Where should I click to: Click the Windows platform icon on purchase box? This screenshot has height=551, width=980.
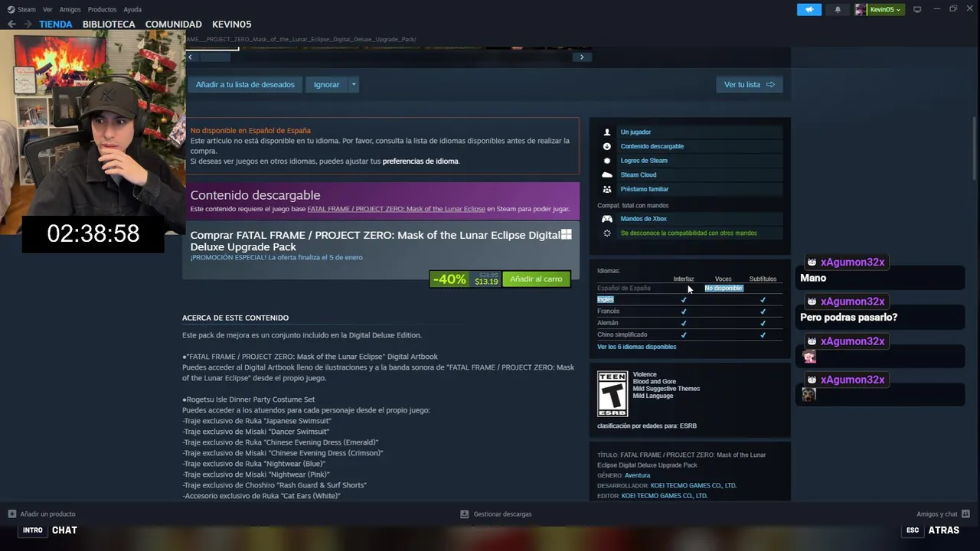click(567, 234)
